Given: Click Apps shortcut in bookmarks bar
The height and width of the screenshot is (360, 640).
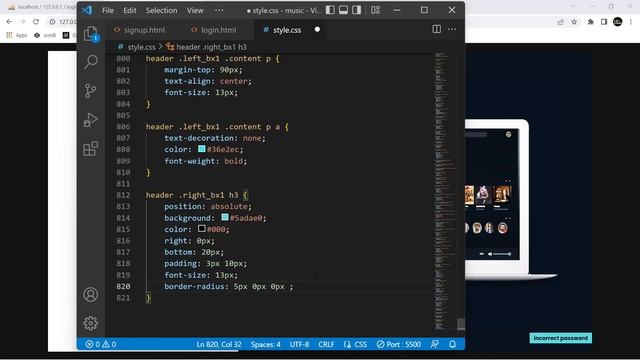Looking at the screenshot, I should (16, 36).
